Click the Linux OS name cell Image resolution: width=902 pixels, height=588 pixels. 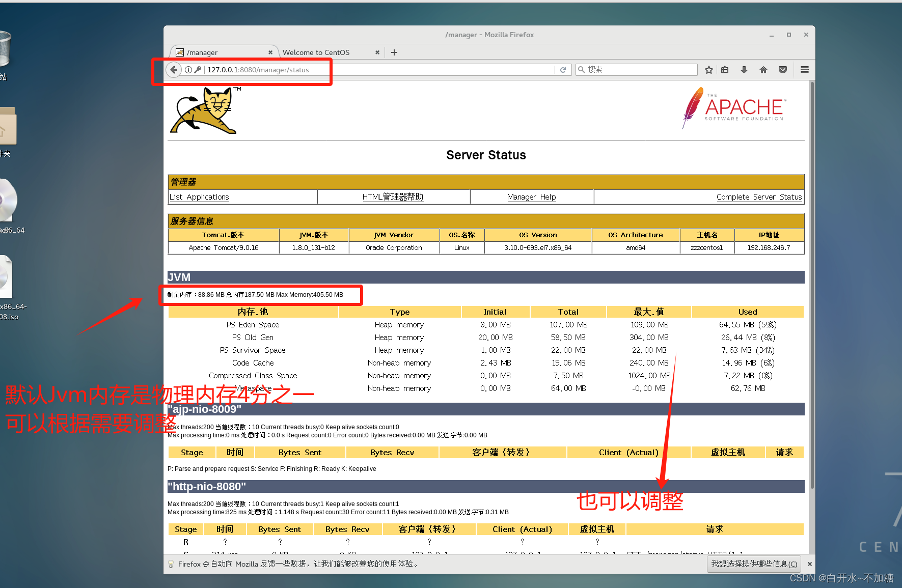tap(462, 248)
